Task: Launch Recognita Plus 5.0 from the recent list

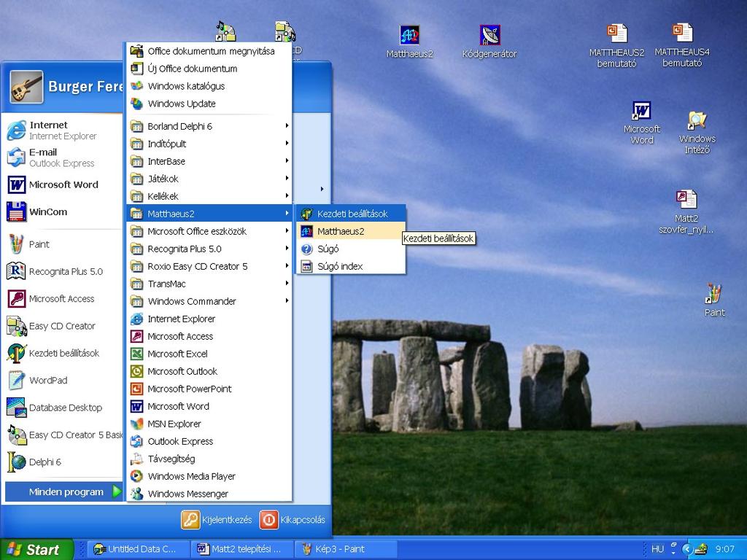Action: pos(63,271)
